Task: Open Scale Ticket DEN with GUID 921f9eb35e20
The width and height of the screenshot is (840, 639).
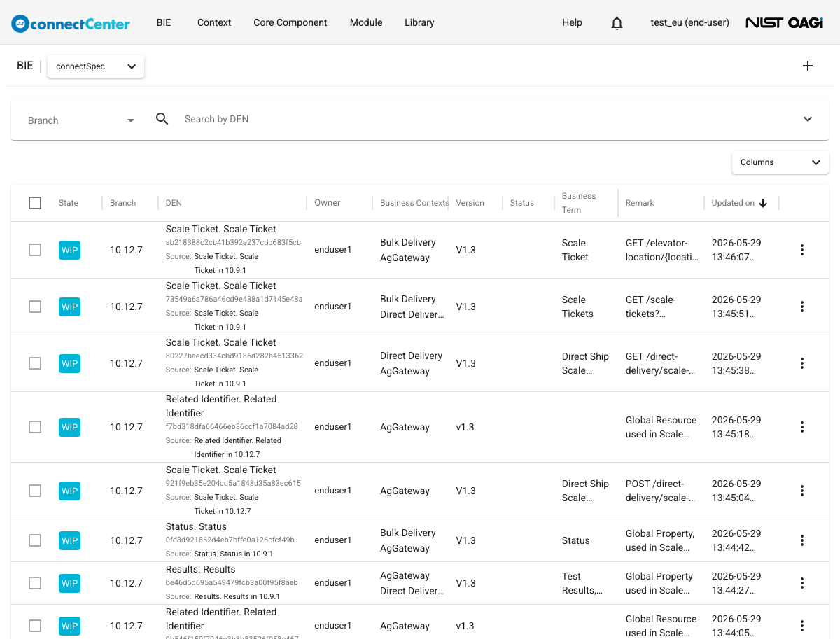Action: [x=221, y=470]
